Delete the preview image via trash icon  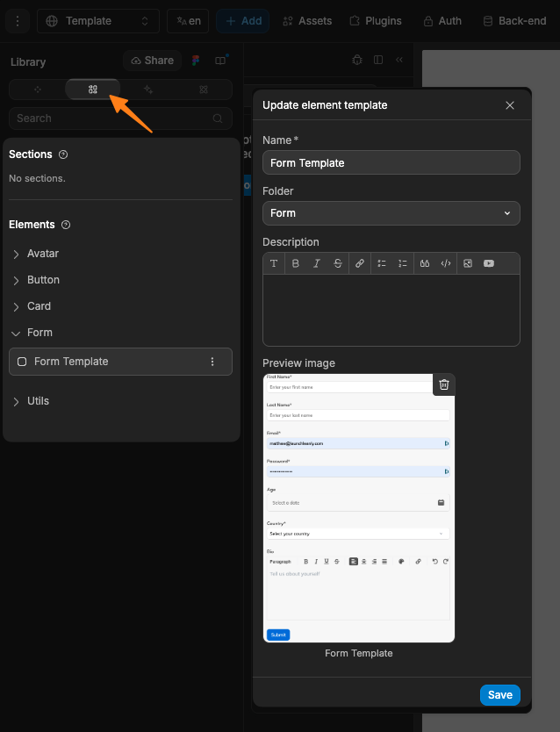pyautogui.click(x=443, y=384)
